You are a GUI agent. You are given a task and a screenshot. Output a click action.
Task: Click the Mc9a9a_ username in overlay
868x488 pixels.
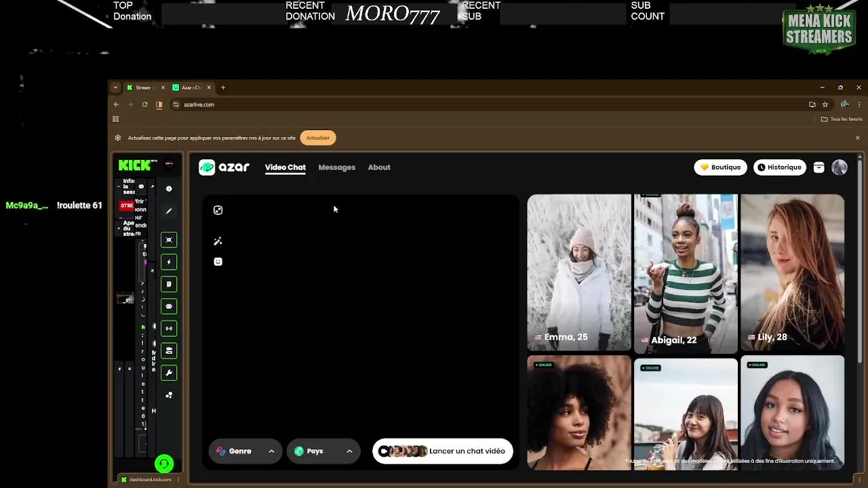pos(27,205)
